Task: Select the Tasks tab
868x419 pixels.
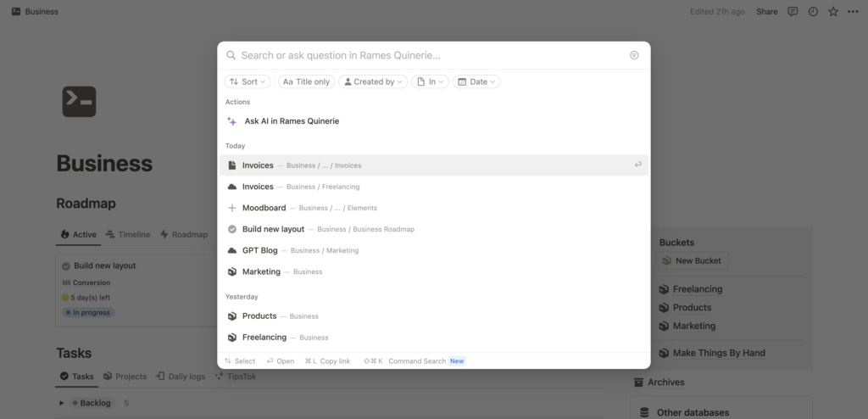Action: 77,377
